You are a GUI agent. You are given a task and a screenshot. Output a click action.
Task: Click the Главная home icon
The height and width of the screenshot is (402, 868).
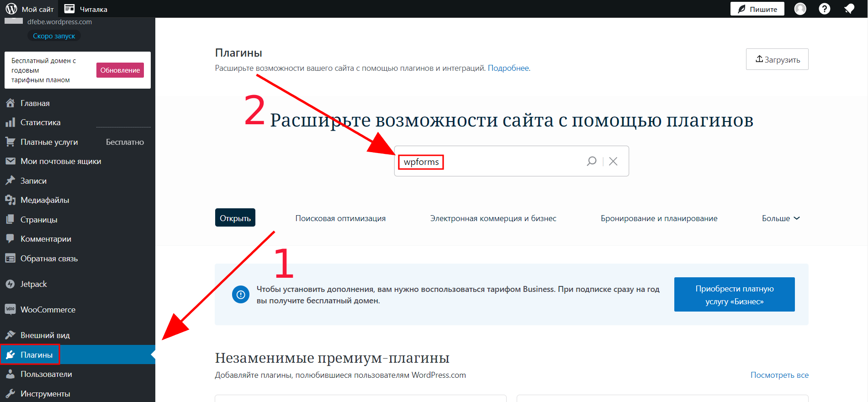pos(10,103)
